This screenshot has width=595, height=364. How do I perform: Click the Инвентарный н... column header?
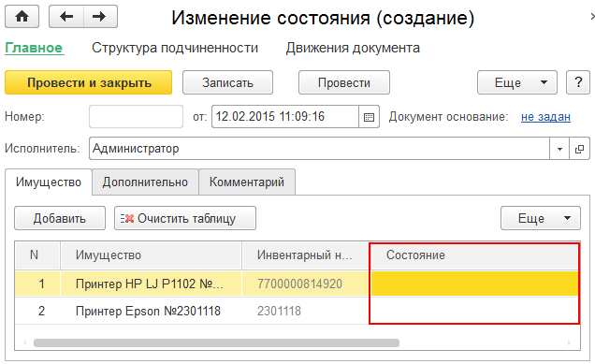pos(306,255)
